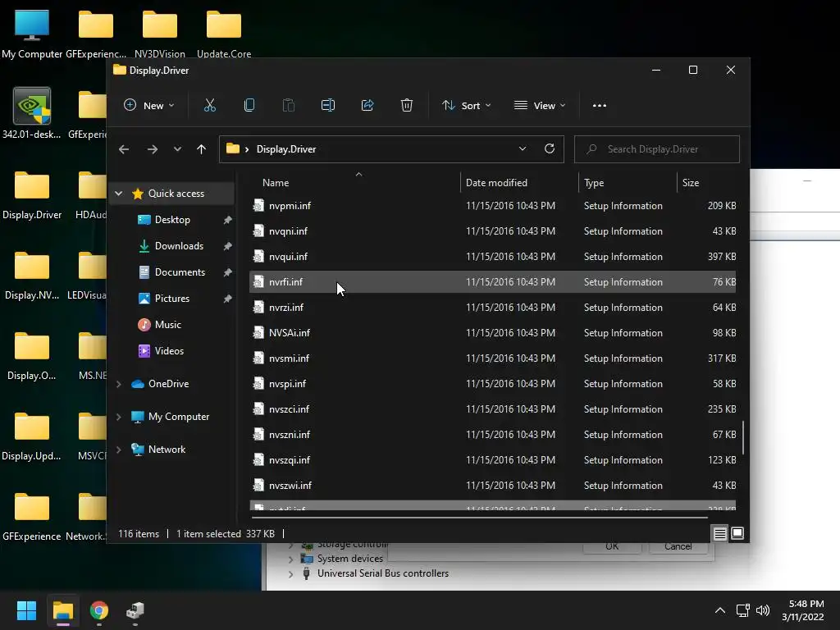Open recent locations chevron dropdown
This screenshot has height=630, width=840.
pos(177,149)
